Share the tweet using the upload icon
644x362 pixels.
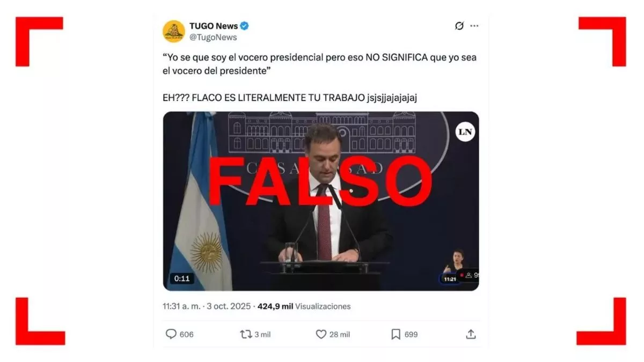[471, 334]
